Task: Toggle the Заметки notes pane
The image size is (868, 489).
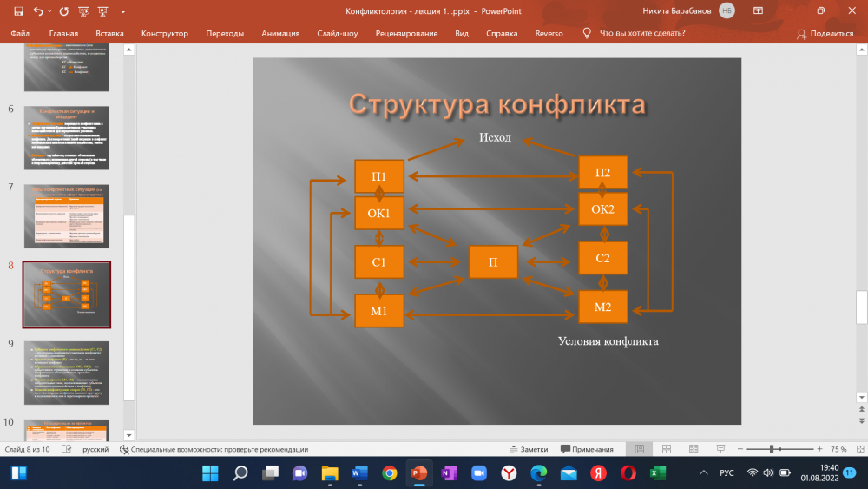Action: (x=528, y=449)
